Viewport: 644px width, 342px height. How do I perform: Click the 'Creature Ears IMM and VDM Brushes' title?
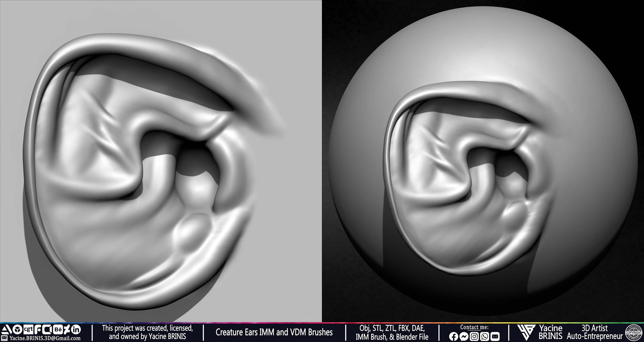tap(274, 332)
